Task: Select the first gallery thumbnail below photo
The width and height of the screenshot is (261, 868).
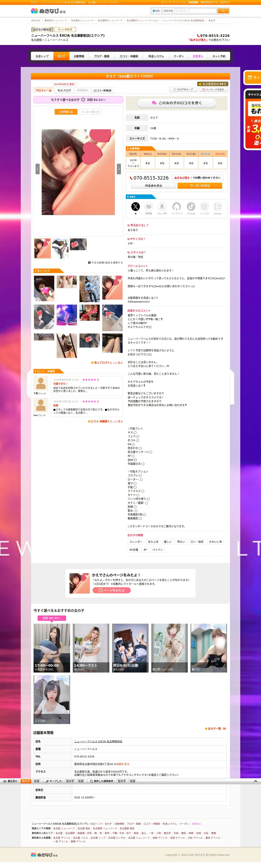Action: (x=42, y=248)
